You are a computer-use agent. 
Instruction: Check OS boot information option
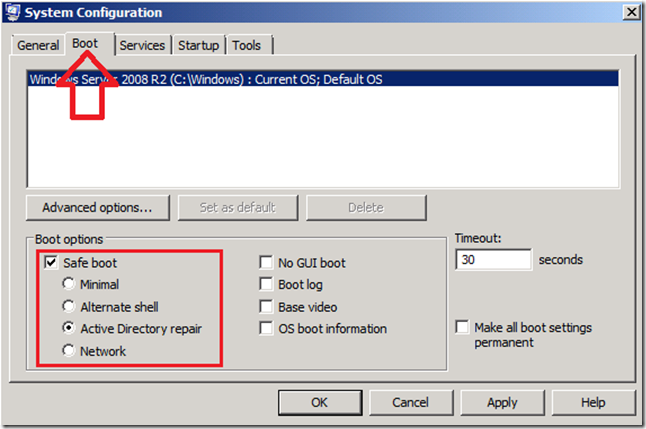coord(266,328)
